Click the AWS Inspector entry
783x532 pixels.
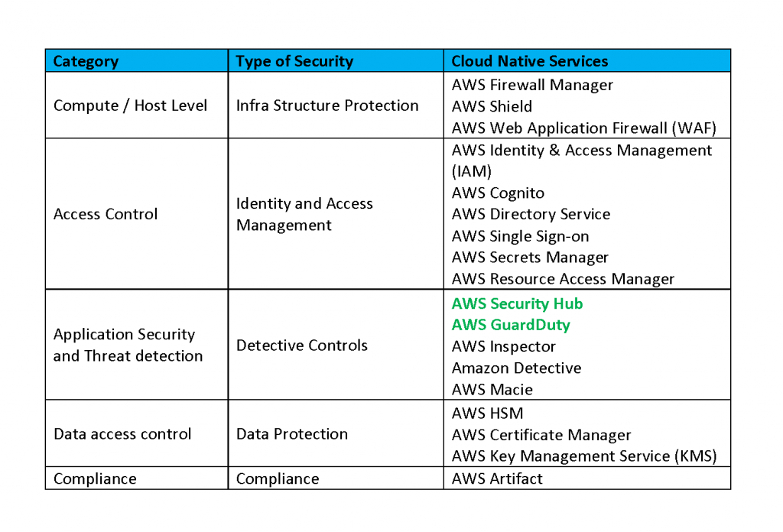(x=503, y=346)
